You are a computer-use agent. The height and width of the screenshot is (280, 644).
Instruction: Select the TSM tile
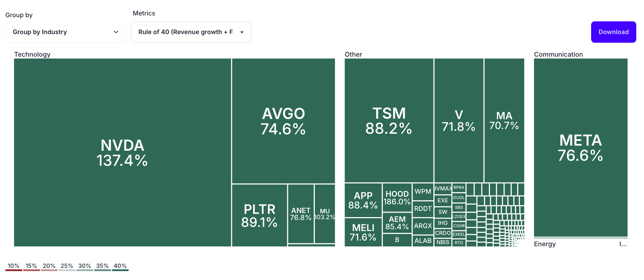click(x=389, y=119)
